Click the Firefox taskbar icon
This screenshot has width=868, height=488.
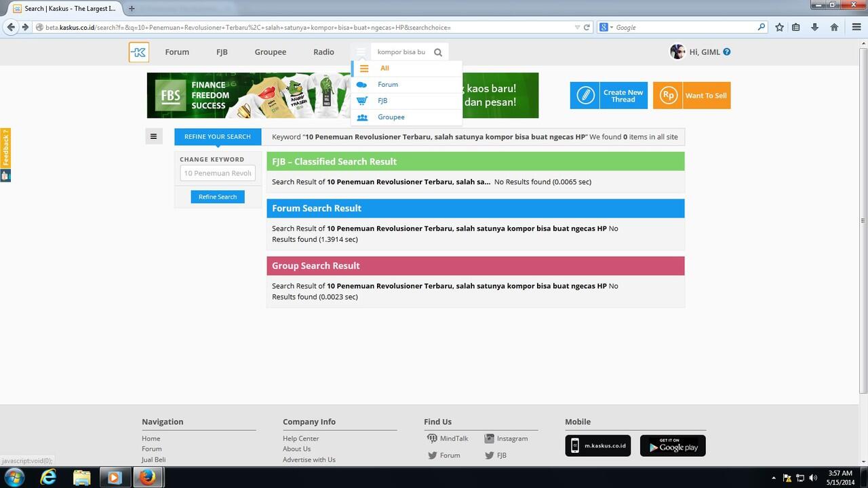point(147,477)
